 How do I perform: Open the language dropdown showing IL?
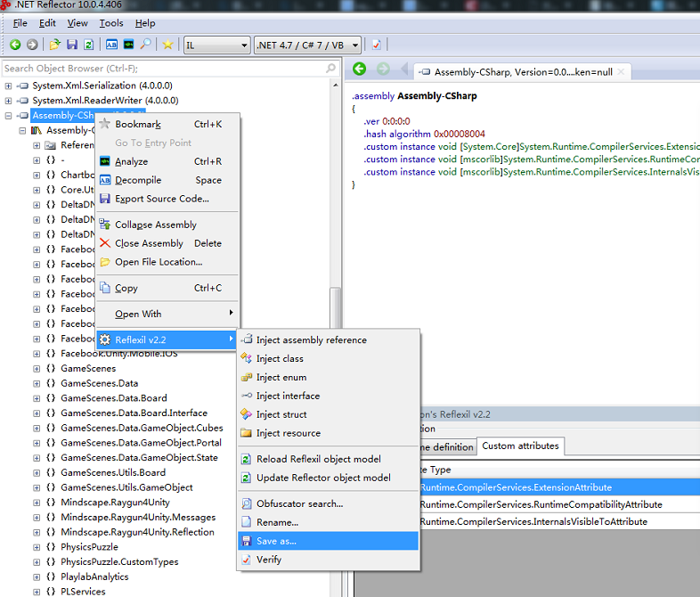click(217, 45)
